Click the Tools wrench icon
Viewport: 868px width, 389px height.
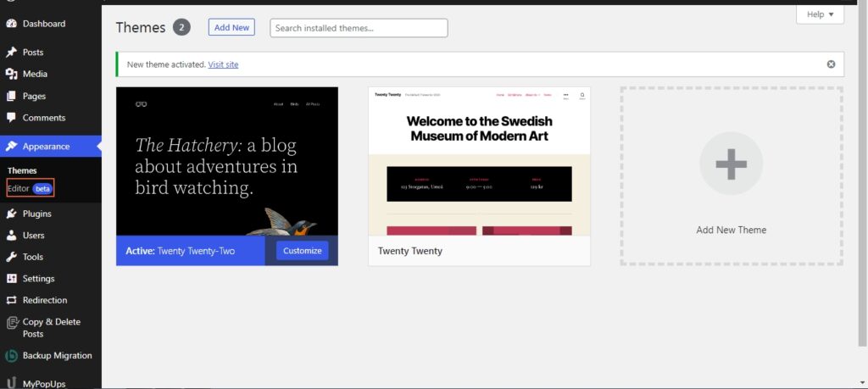(11, 257)
